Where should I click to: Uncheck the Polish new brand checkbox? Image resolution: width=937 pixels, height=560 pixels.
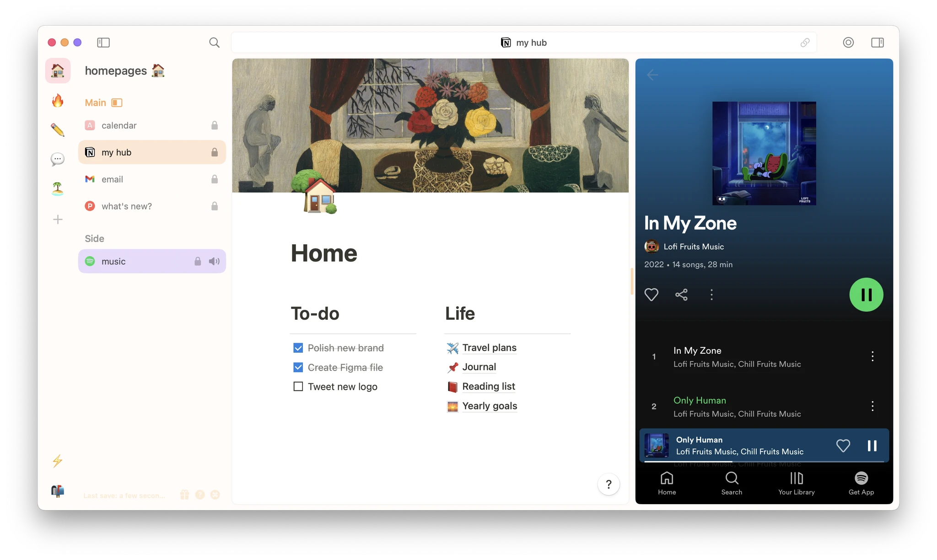(298, 348)
